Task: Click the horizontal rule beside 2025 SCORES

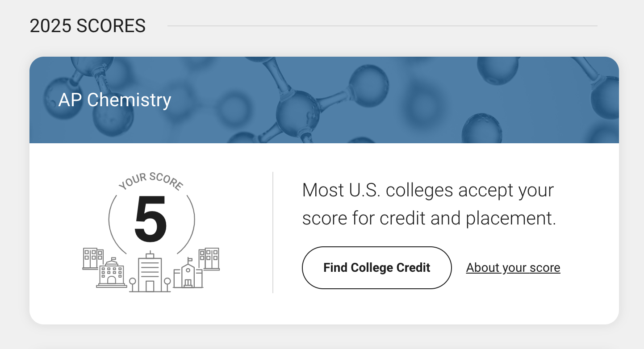Action: click(x=382, y=26)
